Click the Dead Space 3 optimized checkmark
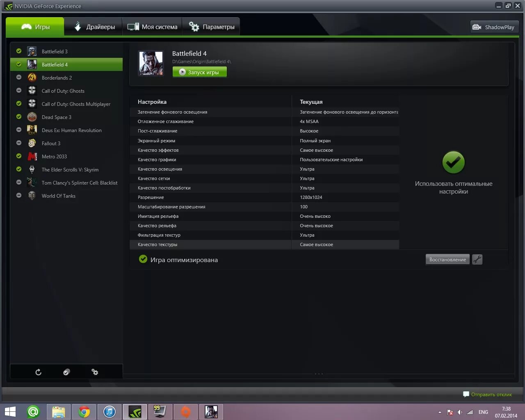This screenshot has width=525, height=420. click(x=19, y=116)
